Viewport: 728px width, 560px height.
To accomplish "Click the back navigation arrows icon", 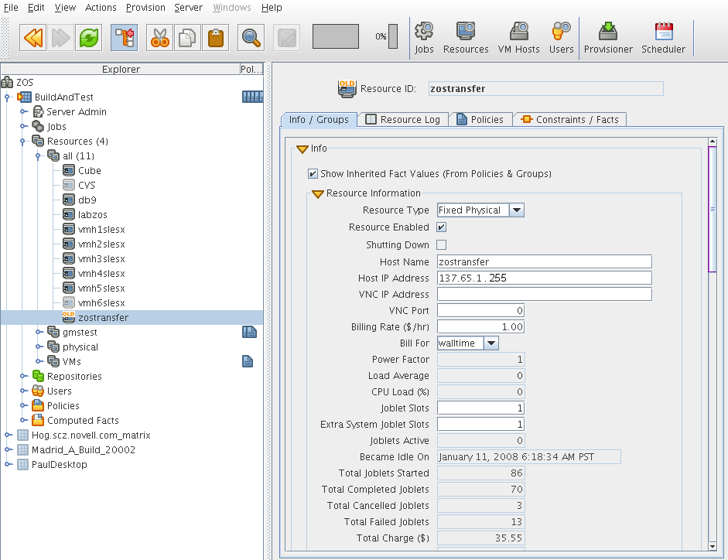I will 33,37.
